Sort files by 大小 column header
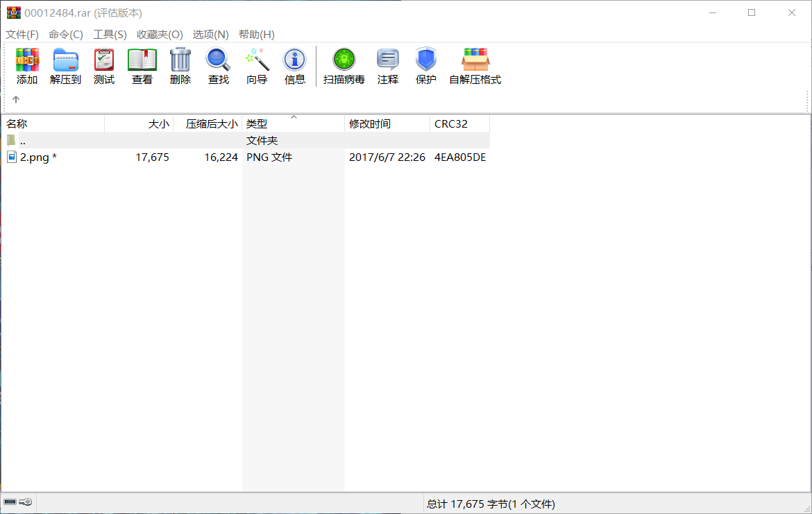Image resolution: width=812 pixels, height=514 pixels. coord(158,123)
